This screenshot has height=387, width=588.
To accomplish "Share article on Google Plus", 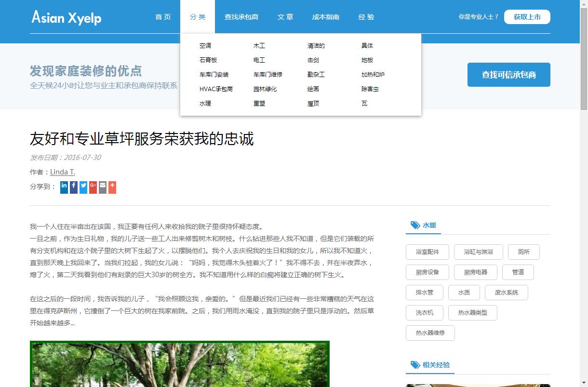I will tap(93, 187).
